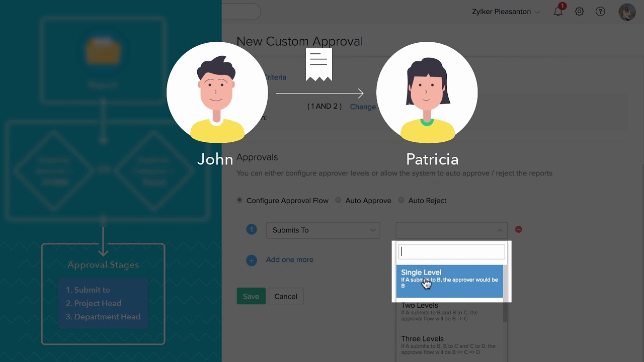The height and width of the screenshot is (362, 644).
Task: Click the green Save button
Action: 251,296
